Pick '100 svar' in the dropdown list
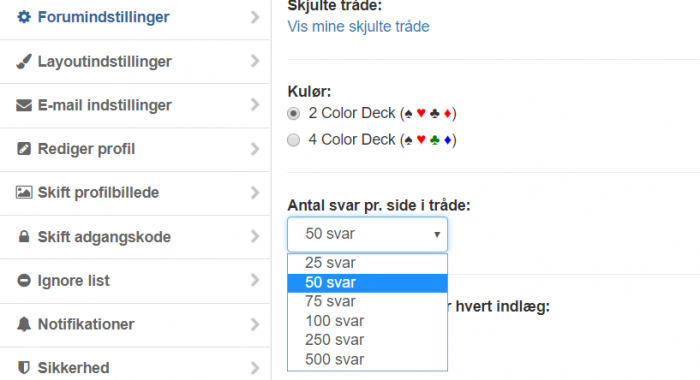Viewport: 700px width, 380px height. pos(367,321)
